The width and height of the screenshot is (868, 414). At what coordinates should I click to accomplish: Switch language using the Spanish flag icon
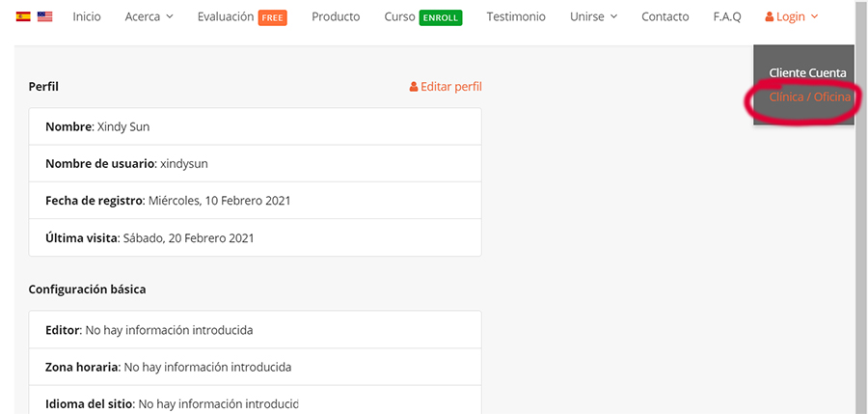click(23, 16)
